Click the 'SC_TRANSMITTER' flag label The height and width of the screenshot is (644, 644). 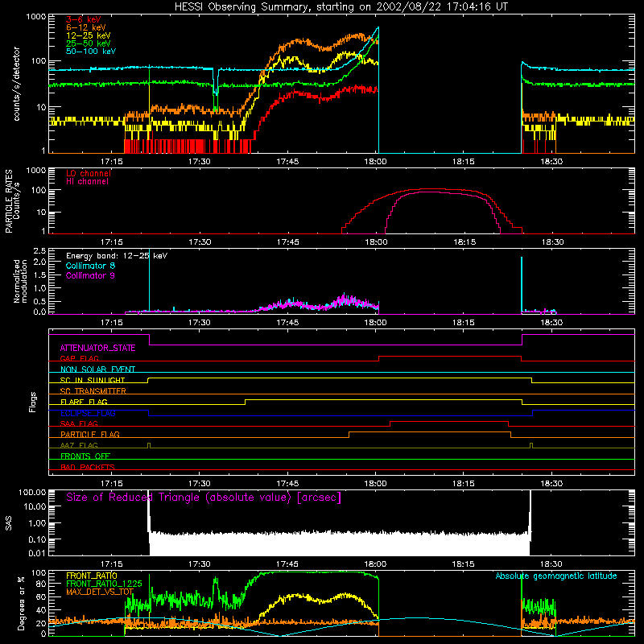[93, 391]
